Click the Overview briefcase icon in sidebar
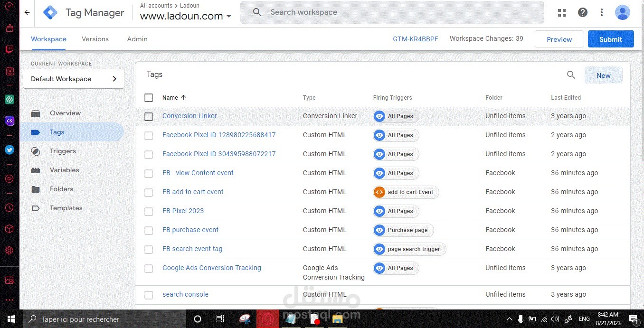Viewport: 644px width, 328px height. point(36,113)
